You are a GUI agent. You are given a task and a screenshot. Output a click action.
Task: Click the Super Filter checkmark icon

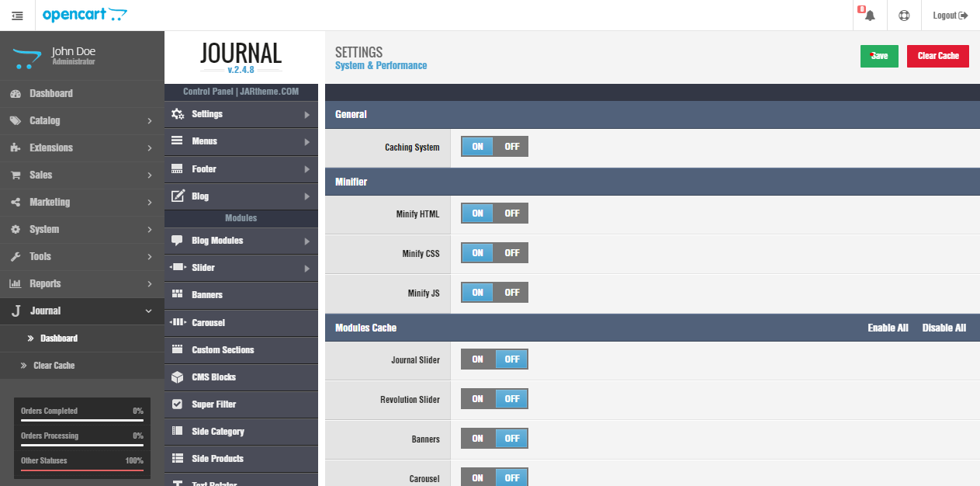178,404
